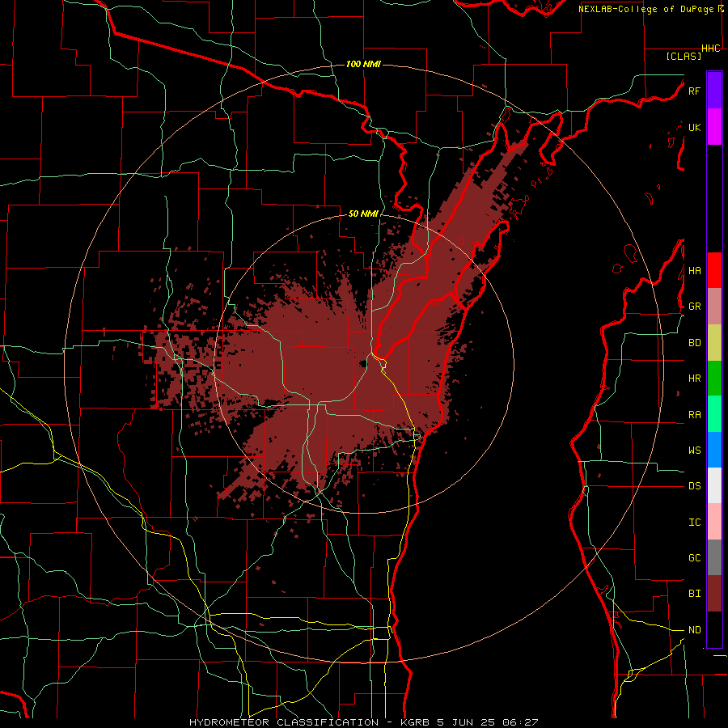The height and width of the screenshot is (728, 728).
Task: Click the HA legend label
Action: (x=694, y=270)
